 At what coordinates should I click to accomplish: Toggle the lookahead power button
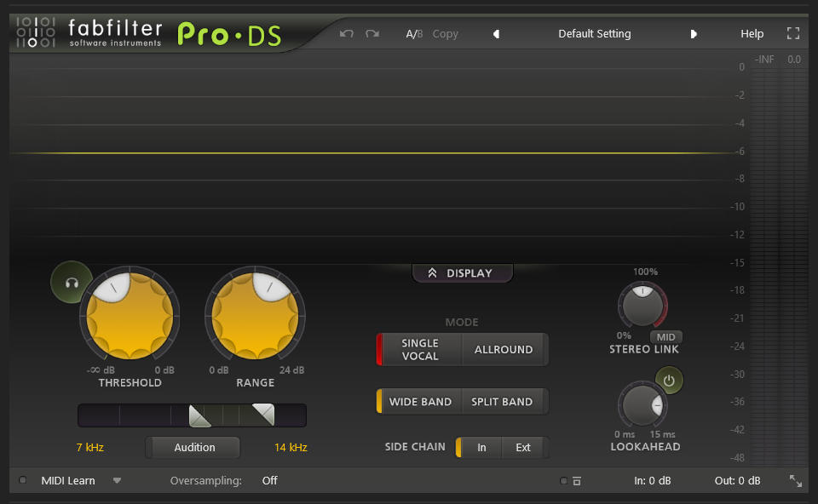[669, 381]
